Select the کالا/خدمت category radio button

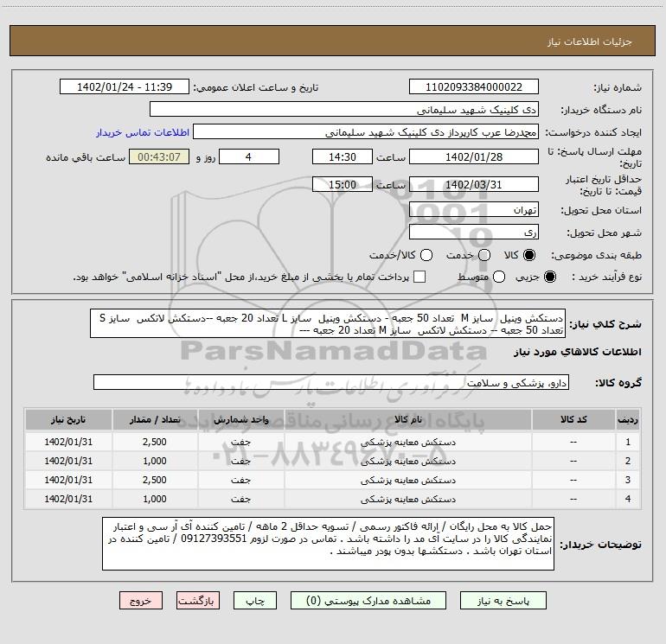tap(426, 255)
